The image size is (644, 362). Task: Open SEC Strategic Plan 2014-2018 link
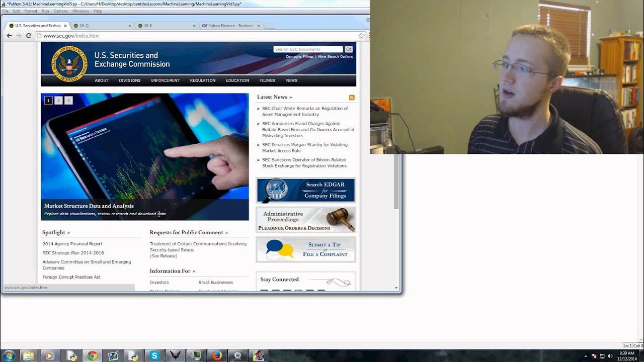pos(73,253)
